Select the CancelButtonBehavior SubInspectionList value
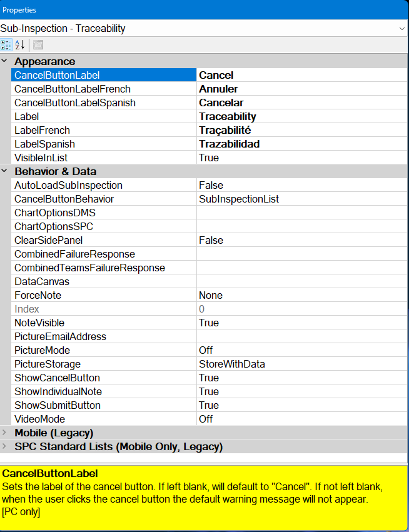This screenshot has width=409, height=532. point(238,199)
